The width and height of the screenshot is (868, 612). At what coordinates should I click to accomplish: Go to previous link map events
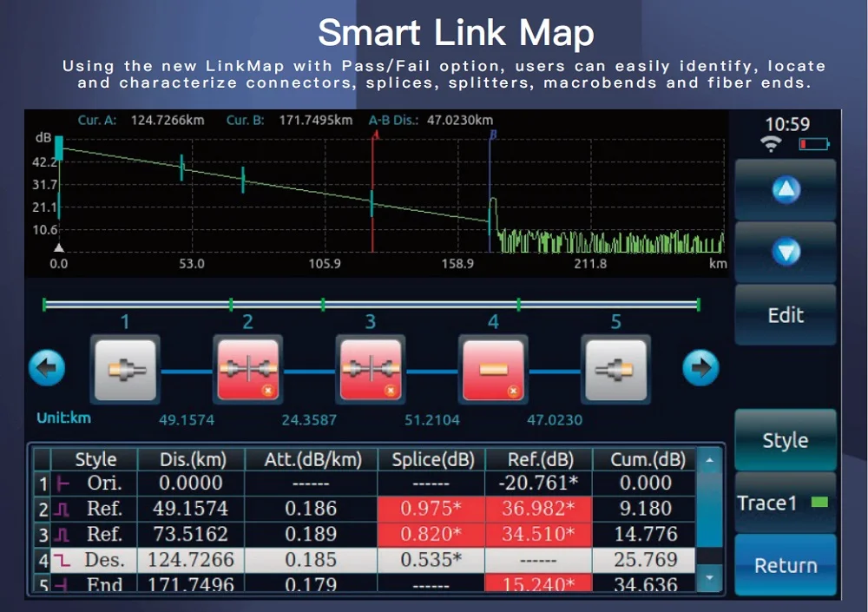coord(47,368)
